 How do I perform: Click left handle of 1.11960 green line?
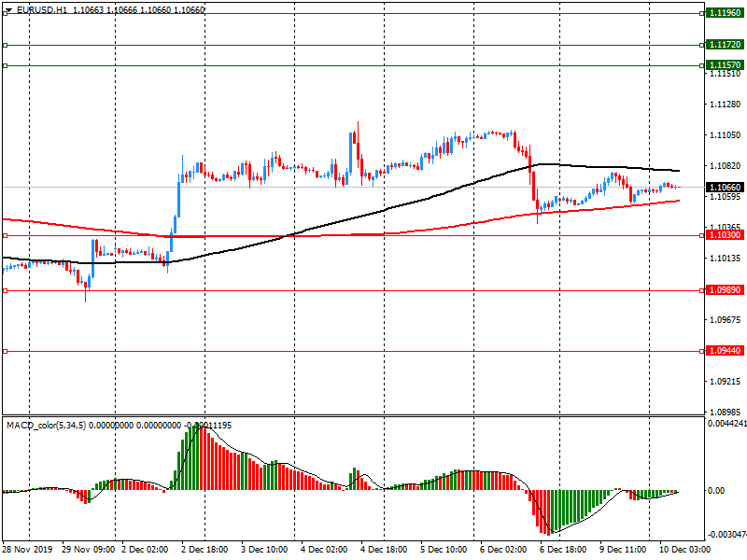(x=6, y=13)
